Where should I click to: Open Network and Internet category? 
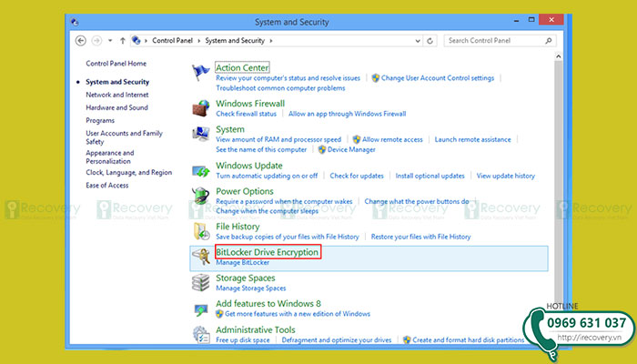(117, 95)
